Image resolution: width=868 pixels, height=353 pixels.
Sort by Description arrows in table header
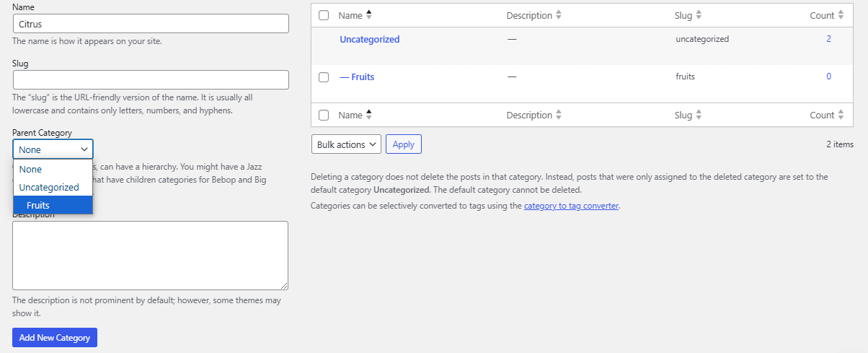coord(559,15)
